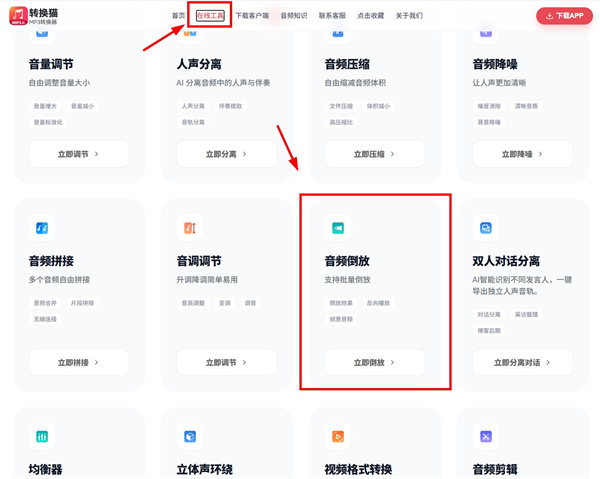
Task: Click the 噪音消除 tag
Action: (489, 106)
